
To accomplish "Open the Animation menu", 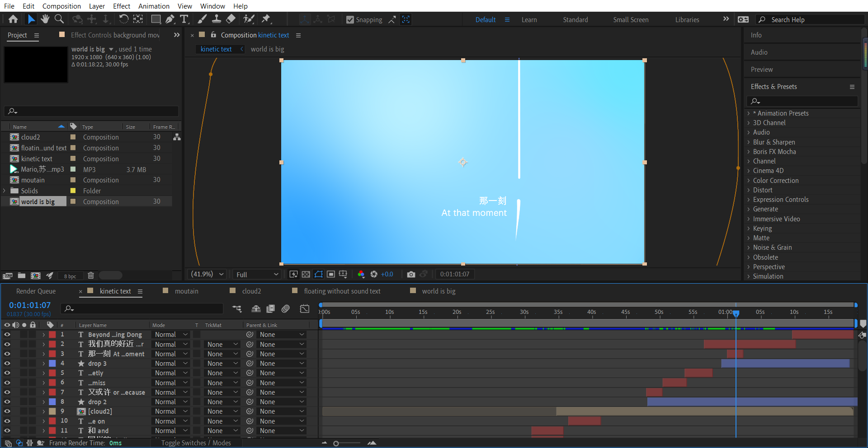I will click(154, 6).
